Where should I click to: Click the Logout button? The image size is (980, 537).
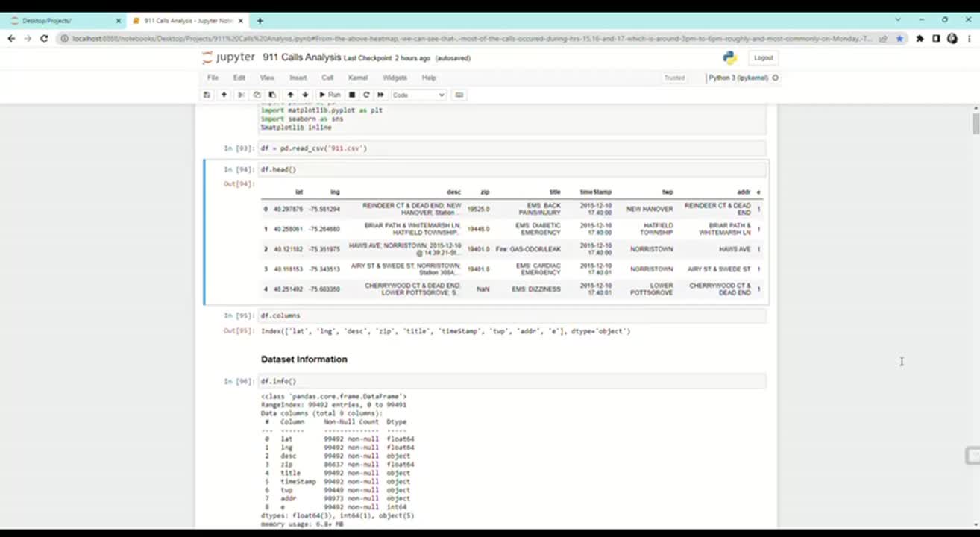tap(763, 57)
